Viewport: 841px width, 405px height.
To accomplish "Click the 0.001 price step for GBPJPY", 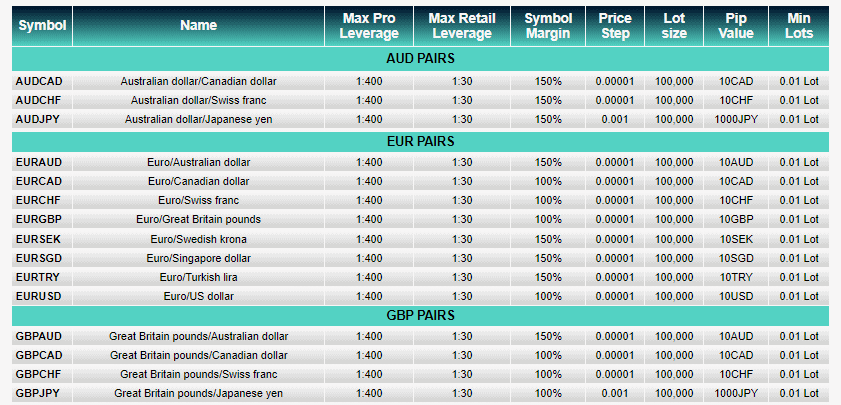I will click(x=615, y=393).
